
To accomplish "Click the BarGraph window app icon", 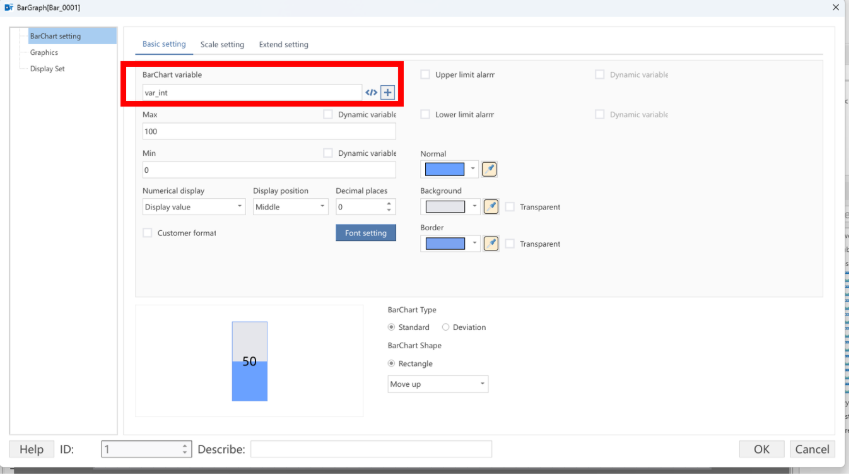I will pyautogui.click(x=9, y=8).
